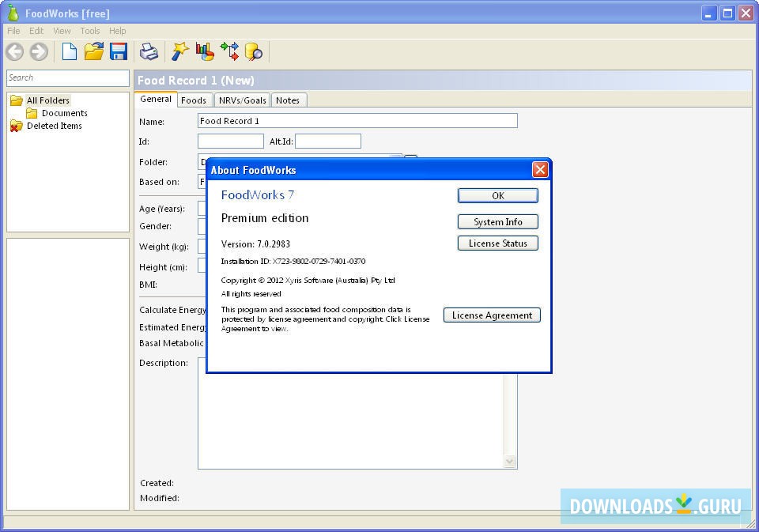Click the Version: 7.0.2983 text
Screen dimensions: 759x532
pos(255,244)
